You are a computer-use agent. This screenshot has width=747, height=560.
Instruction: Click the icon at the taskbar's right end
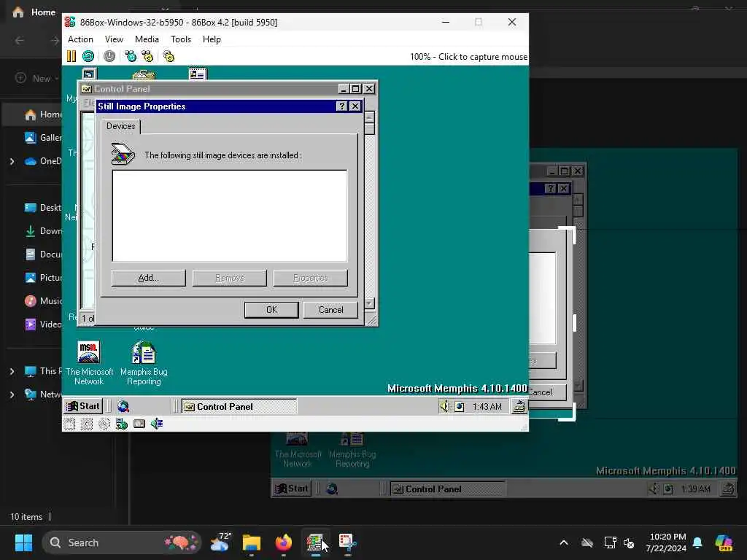[x=519, y=406]
